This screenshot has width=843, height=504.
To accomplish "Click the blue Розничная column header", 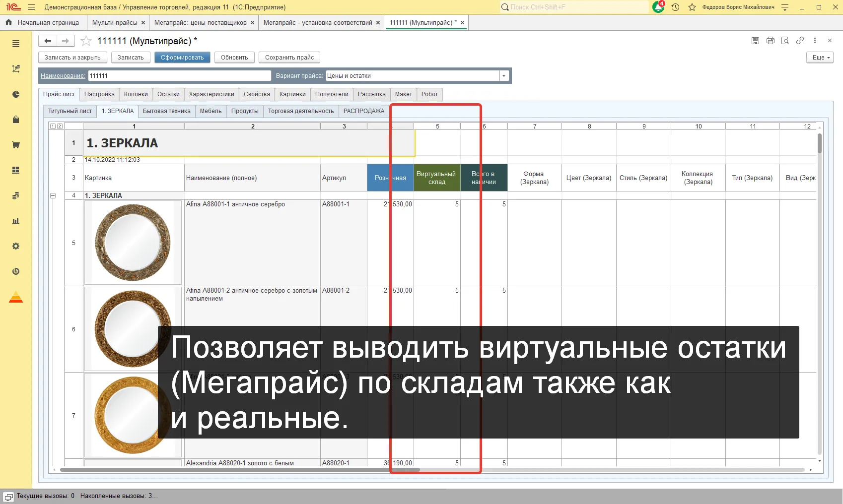I will pyautogui.click(x=390, y=178).
